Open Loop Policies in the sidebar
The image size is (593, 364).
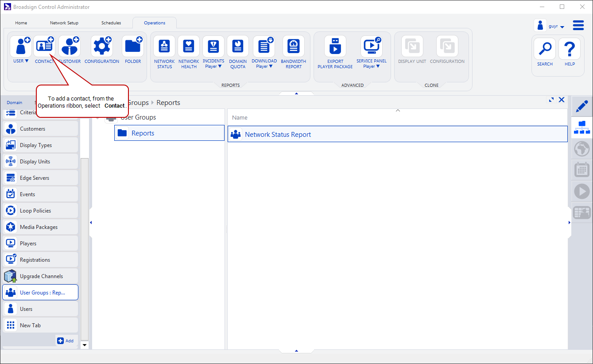coord(40,211)
